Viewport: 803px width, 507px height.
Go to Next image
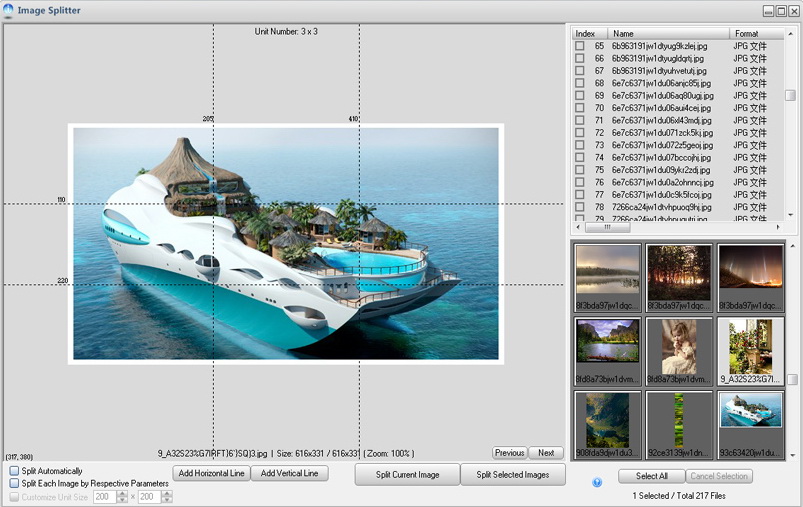coord(546,453)
